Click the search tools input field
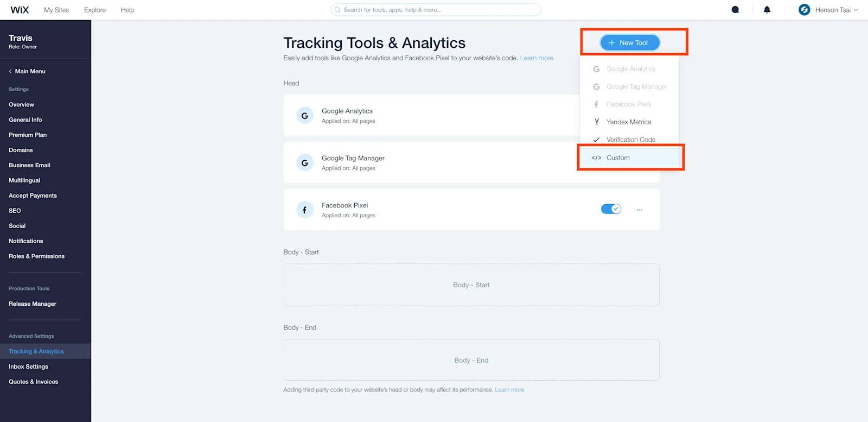This screenshot has height=422, width=868. coord(436,10)
